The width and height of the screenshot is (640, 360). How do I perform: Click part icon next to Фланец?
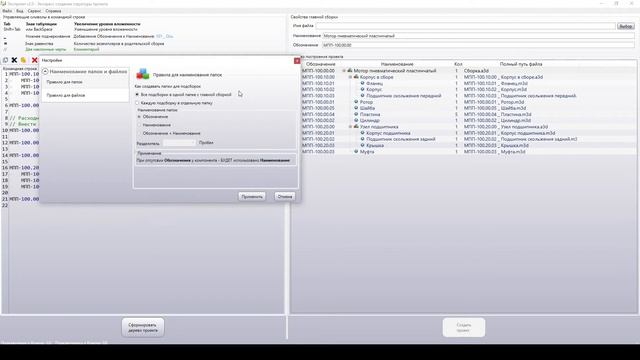362,83
